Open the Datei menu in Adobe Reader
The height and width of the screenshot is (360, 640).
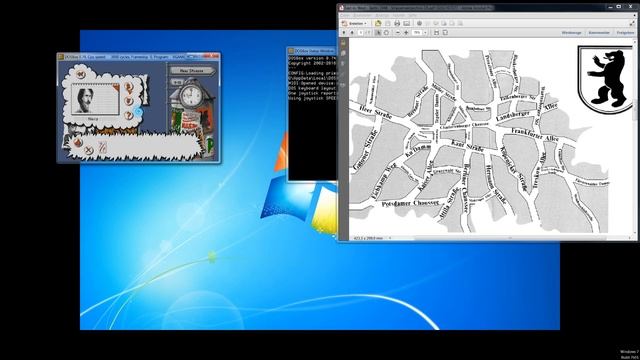[x=345, y=16]
